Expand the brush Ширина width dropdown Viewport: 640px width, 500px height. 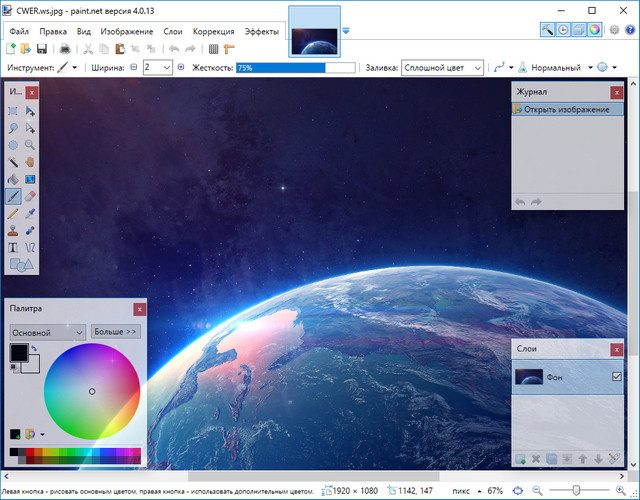(x=166, y=68)
